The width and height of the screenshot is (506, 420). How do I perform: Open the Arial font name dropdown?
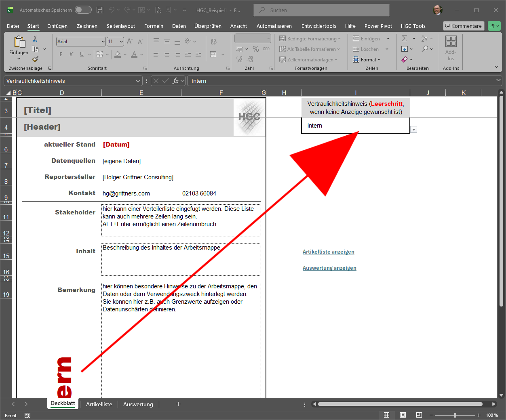coord(103,42)
